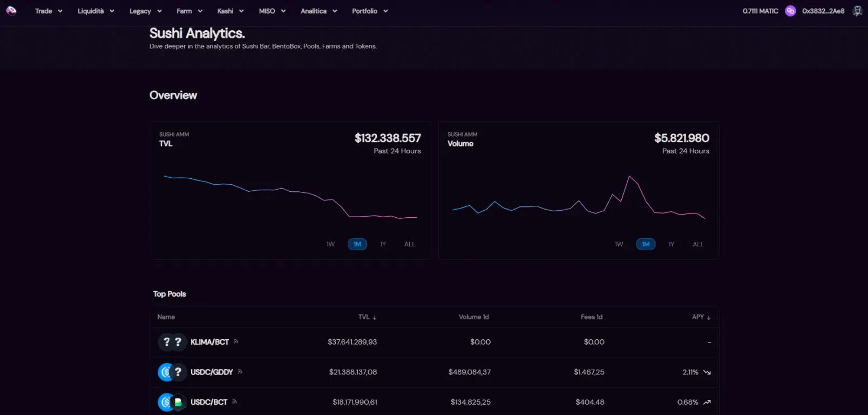Click the volume value $489.084,37

point(470,372)
